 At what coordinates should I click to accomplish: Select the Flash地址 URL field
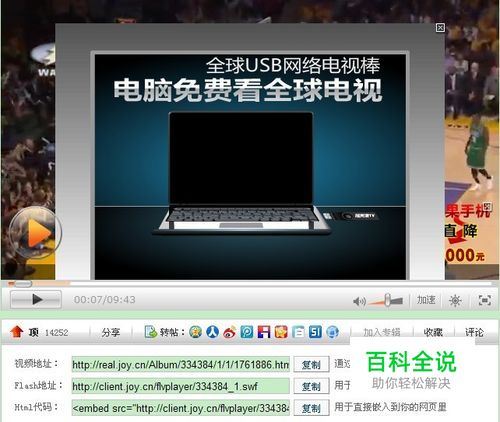[x=180, y=386]
